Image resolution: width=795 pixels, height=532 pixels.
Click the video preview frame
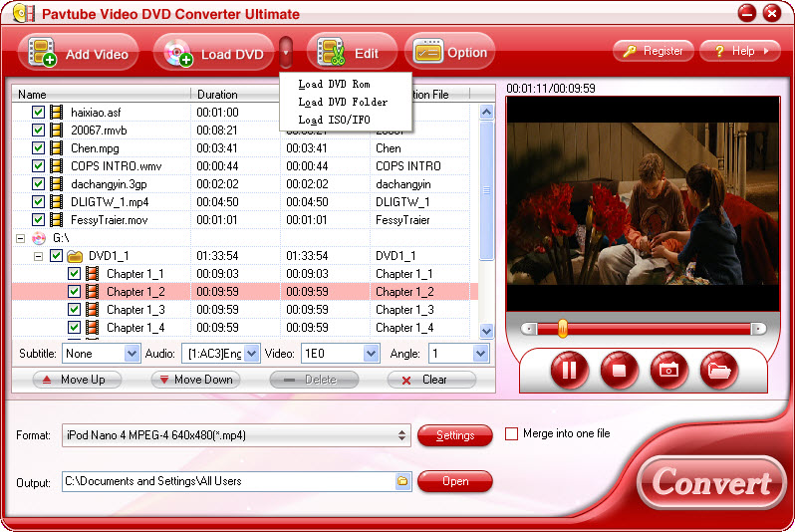[x=643, y=203]
